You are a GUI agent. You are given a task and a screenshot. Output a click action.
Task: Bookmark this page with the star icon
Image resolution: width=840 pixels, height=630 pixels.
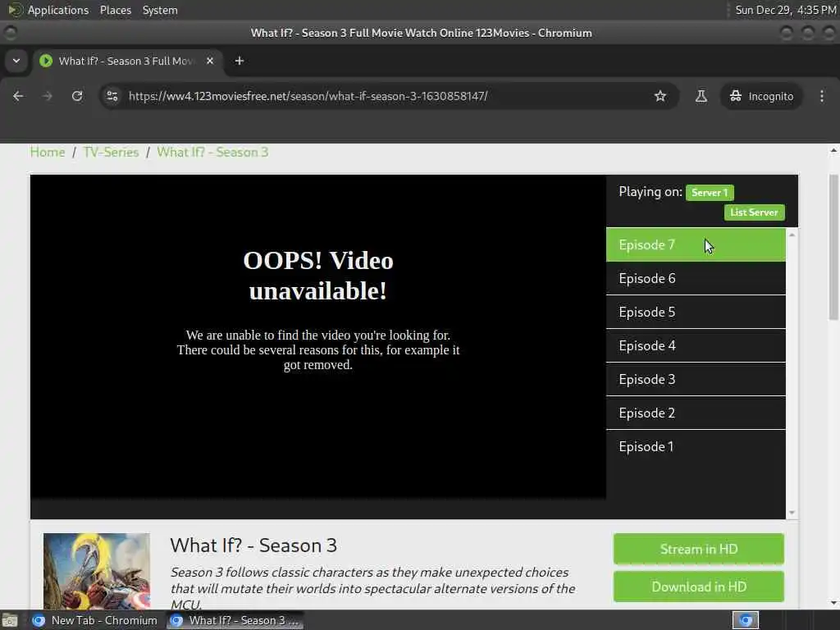(660, 96)
